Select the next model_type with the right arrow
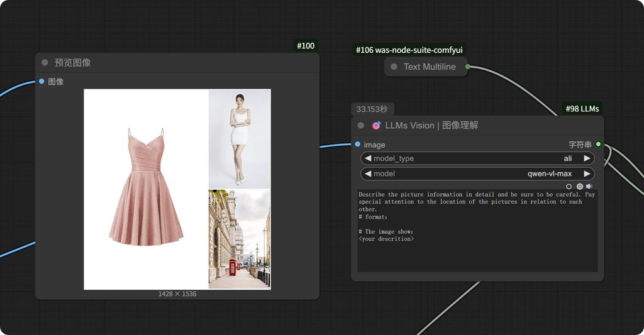The image size is (644, 335). pyautogui.click(x=587, y=158)
